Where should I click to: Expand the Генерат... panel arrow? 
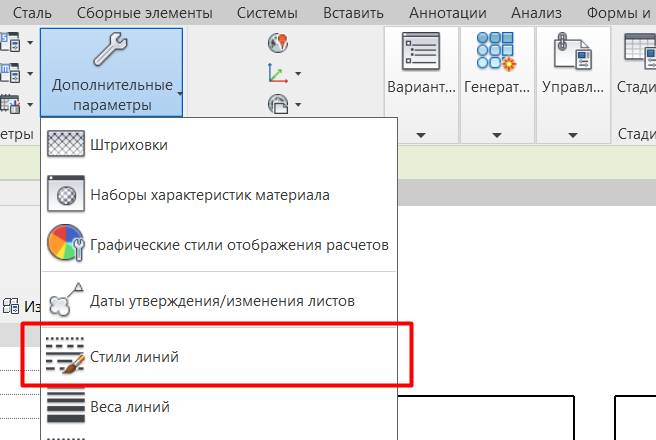497,135
